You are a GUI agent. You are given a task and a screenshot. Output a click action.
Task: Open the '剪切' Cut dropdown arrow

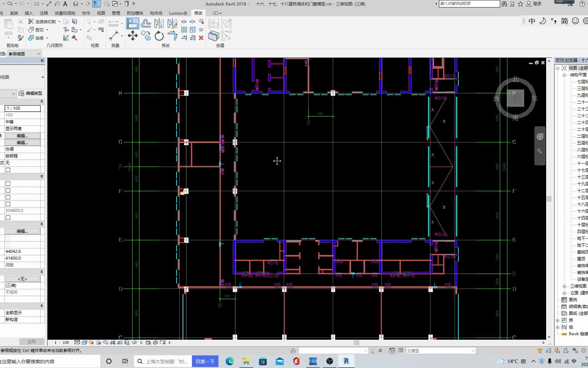pyautogui.click(x=47, y=30)
